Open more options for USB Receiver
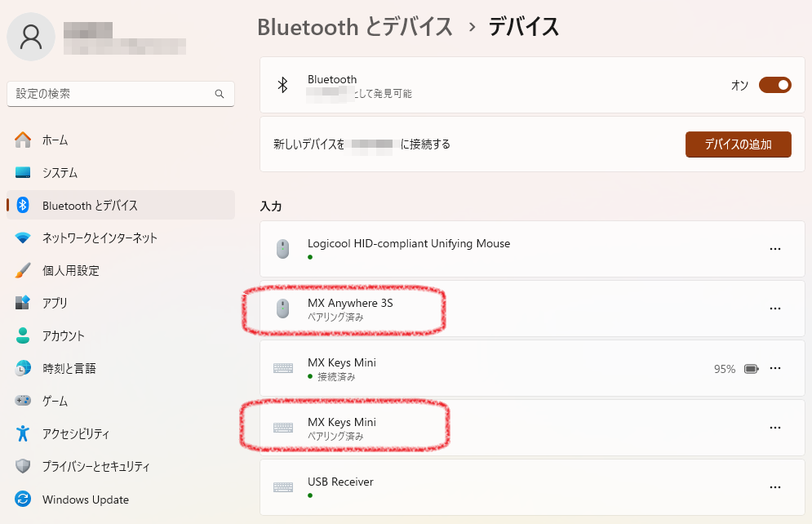 [774, 487]
